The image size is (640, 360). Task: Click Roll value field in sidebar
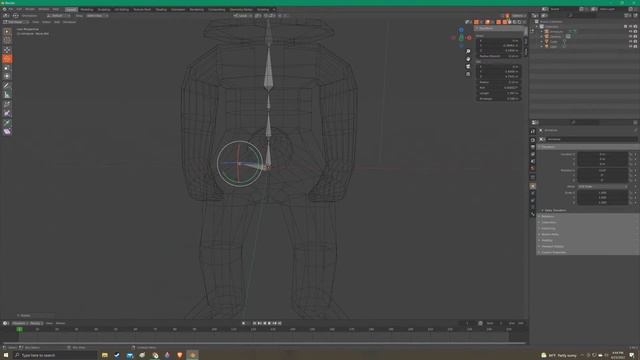[498, 87]
